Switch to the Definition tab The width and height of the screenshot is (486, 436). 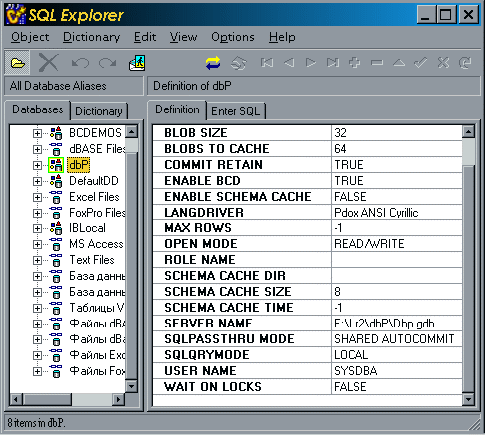[177, 110]
